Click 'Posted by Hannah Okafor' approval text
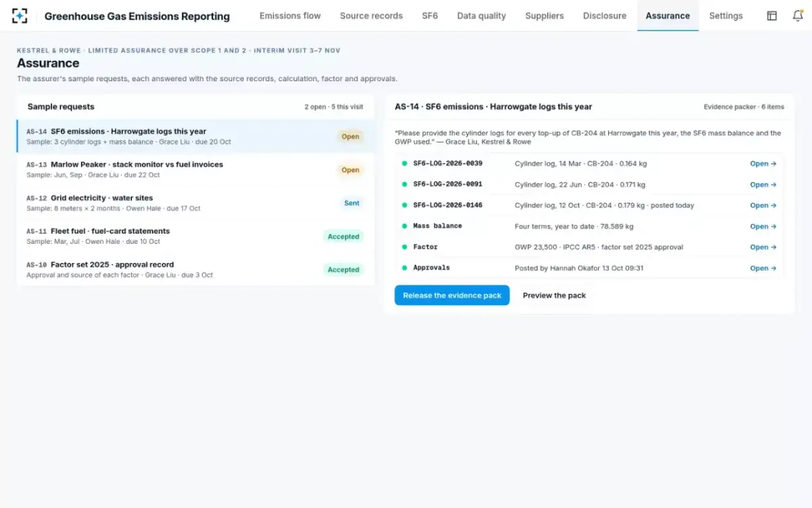The width and height of the screenshot is (812, 508). coord(579,268)
